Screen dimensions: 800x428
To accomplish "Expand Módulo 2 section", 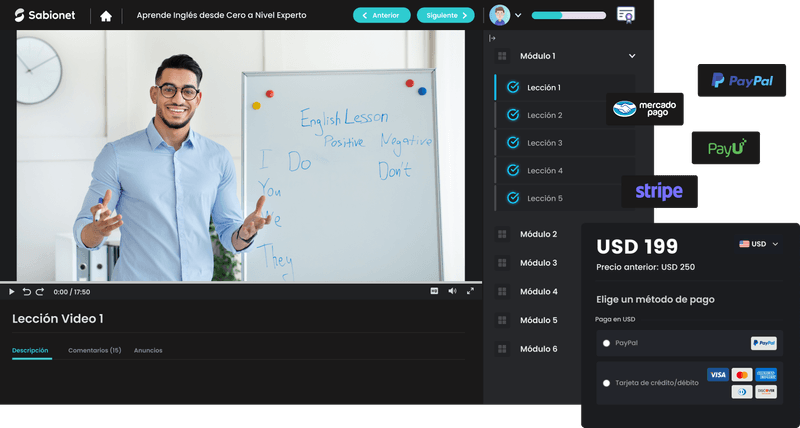I will pyautogui.click(x=538, y=234).
